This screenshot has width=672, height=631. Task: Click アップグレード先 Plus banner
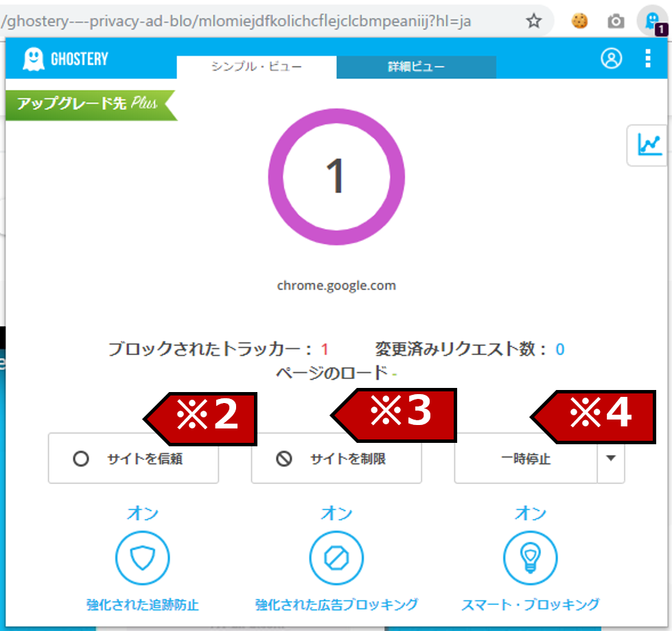tap(91, 104)
